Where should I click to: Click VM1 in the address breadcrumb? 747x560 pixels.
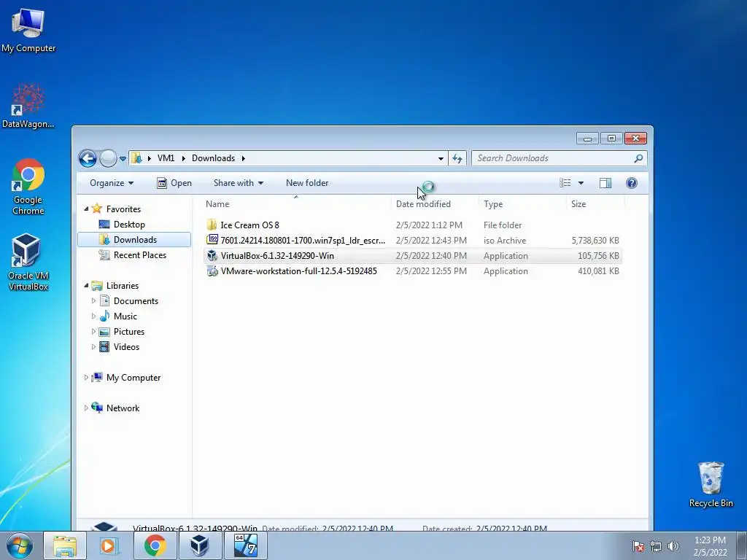click(166, 158)
